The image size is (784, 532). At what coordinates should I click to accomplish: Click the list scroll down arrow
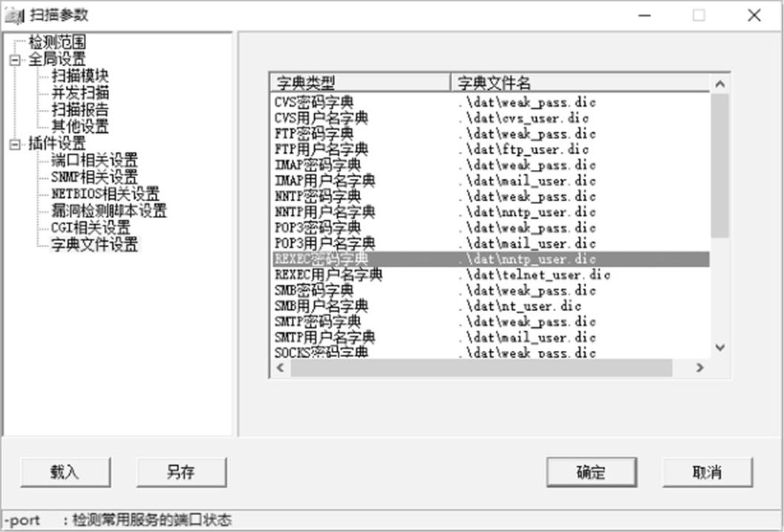[720, 348]
